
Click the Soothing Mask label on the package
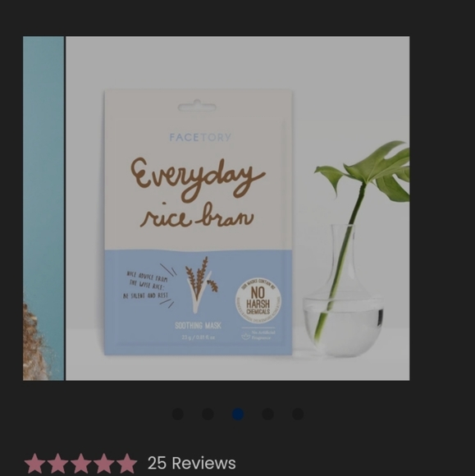(x=199, y=326)
